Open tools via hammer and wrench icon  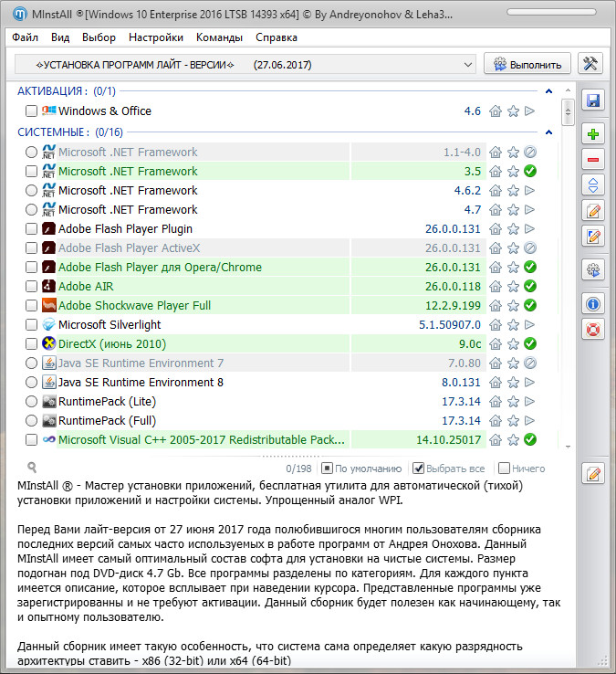pyautogui.click(x=591, y=63)
